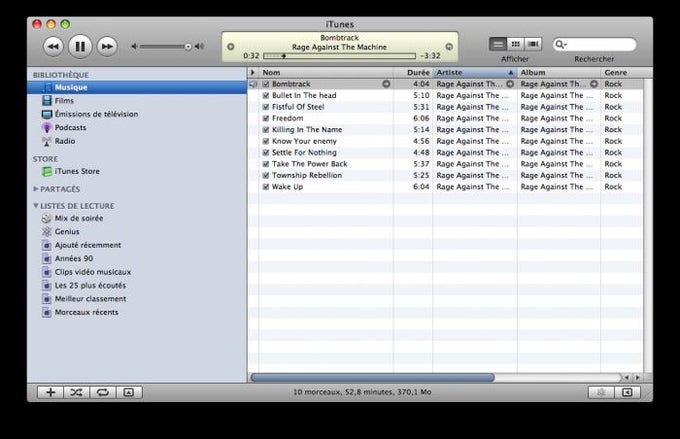Click the status text 10 morceaux
680x439 pixels.
click(362, 392)
